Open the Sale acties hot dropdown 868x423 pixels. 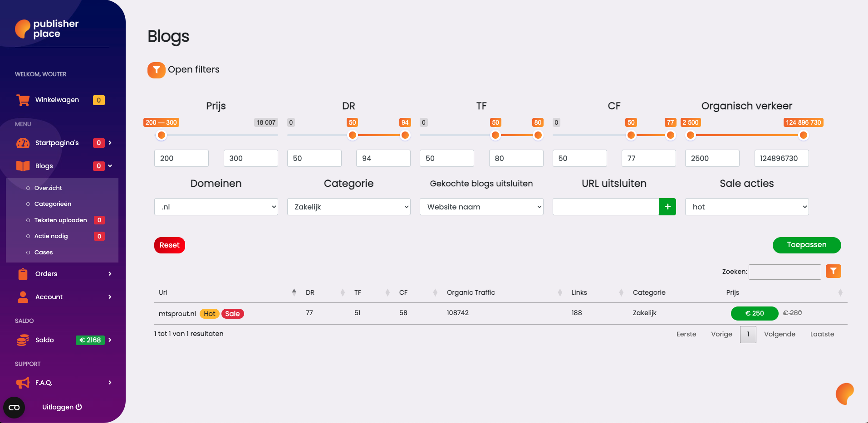click(747, 207)
